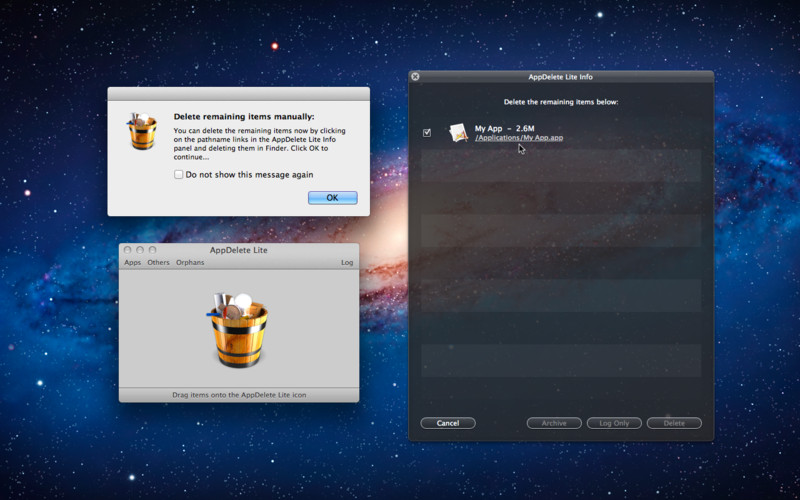Cancel the remaining items deletion

[x=448, y=423]
